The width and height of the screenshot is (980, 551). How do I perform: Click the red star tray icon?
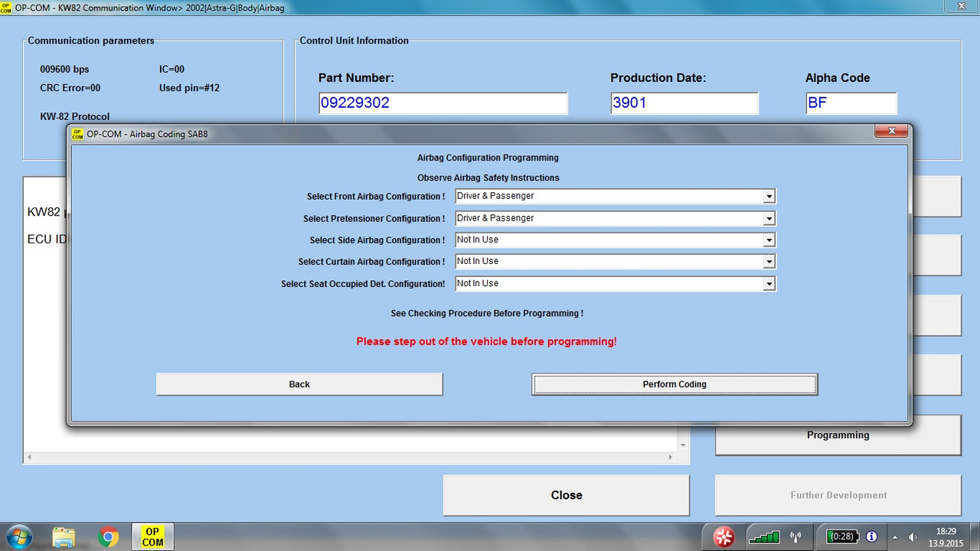coord(723,537)
